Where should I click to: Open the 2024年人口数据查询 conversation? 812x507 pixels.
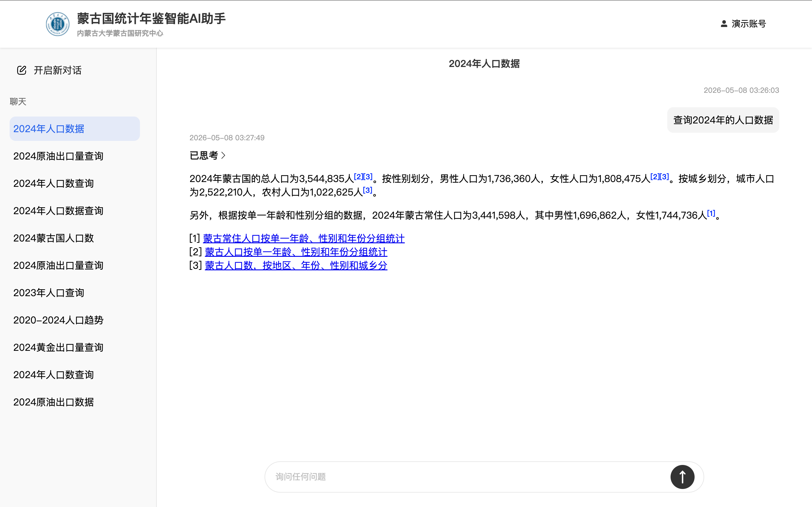coord(74,211)
